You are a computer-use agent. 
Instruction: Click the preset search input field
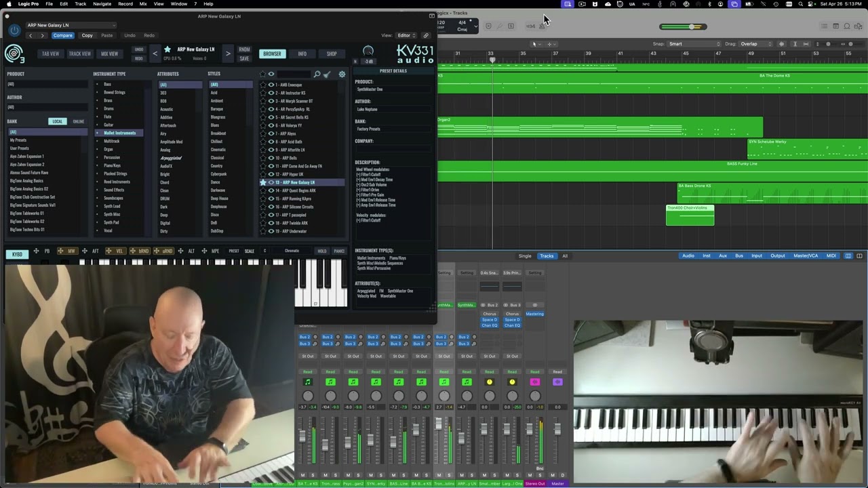click(x=294, y=74)
